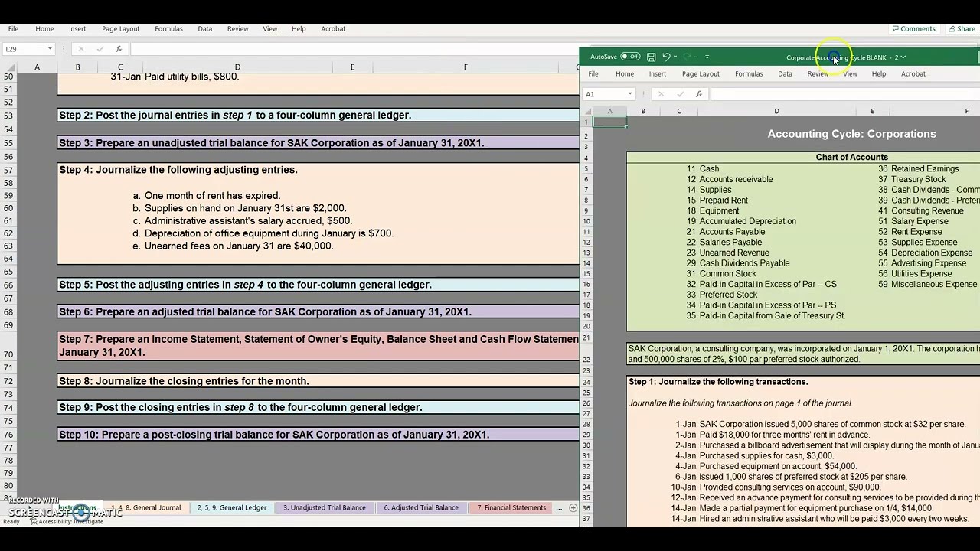Open Undo history dropdown in right window

[675, 57]
